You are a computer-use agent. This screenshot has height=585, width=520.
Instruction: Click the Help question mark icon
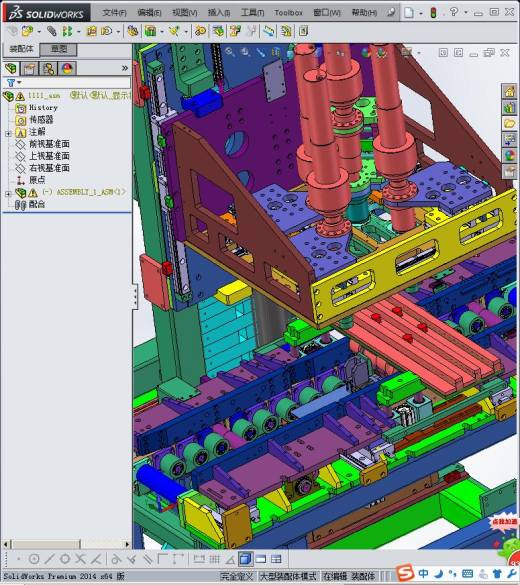[x=454, y=12]
